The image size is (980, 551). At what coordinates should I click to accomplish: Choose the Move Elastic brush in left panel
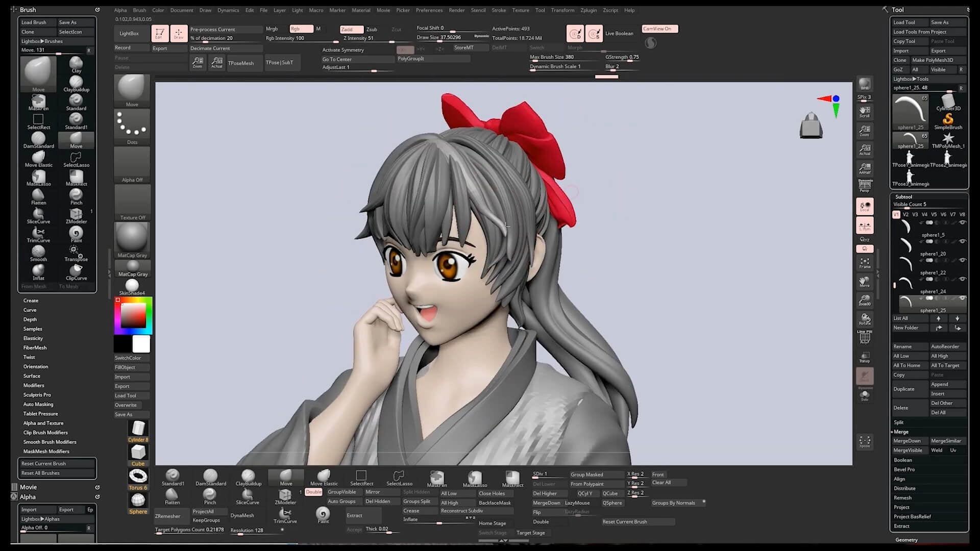pyautogui.click(x=38, y=159)
